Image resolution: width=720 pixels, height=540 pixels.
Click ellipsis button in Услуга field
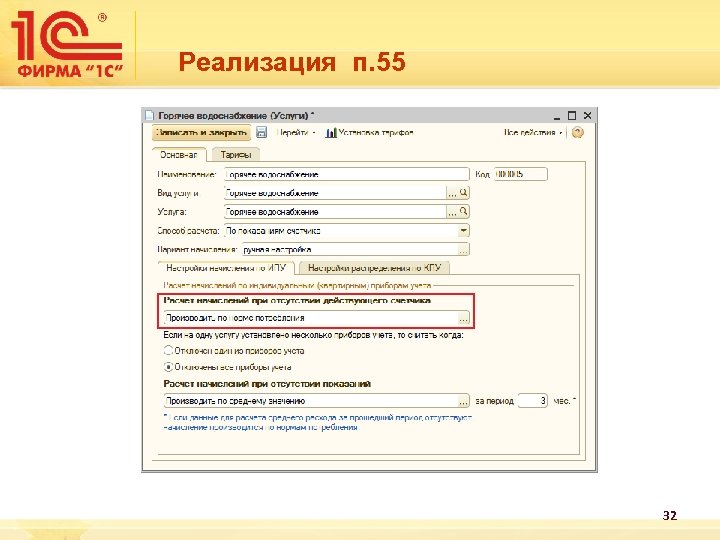coord(453,212)
